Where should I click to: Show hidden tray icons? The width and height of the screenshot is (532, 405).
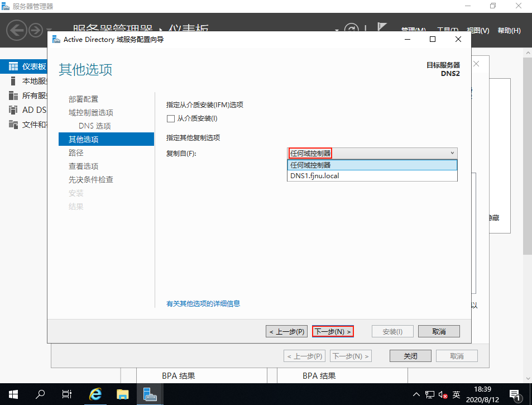click(416, 394)
